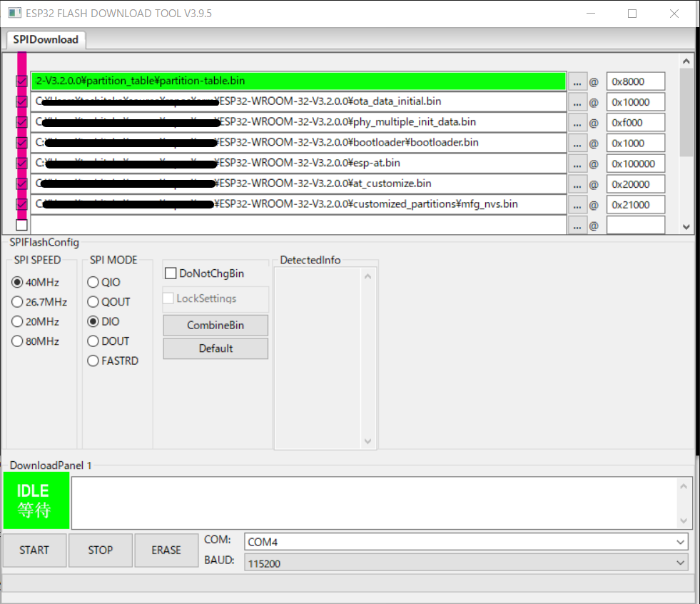Click the download log scroll down arrow

click(x=684, y=520)
